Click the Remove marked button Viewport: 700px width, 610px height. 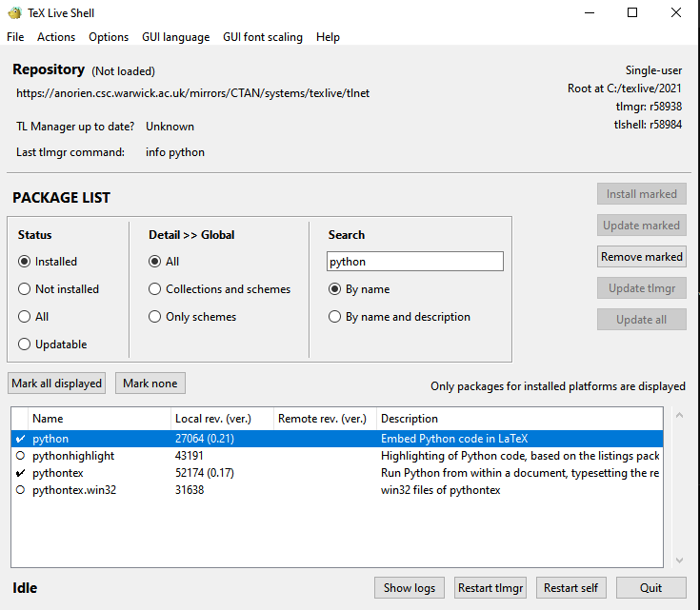[x=642, y=257]
